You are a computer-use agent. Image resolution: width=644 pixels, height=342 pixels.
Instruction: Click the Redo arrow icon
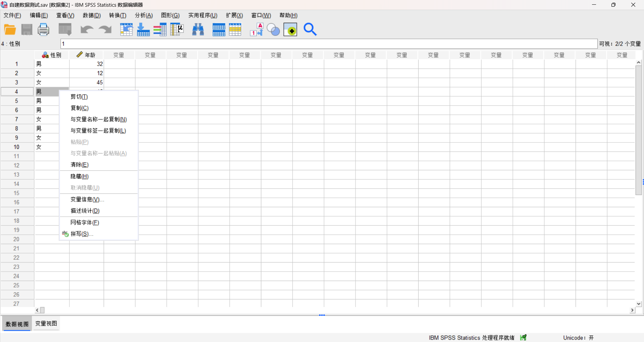105,30
